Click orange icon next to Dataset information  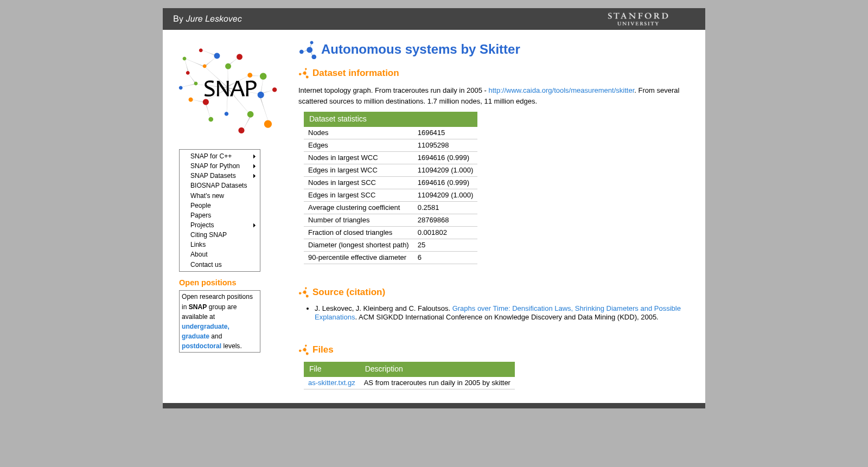coord(304,73)
